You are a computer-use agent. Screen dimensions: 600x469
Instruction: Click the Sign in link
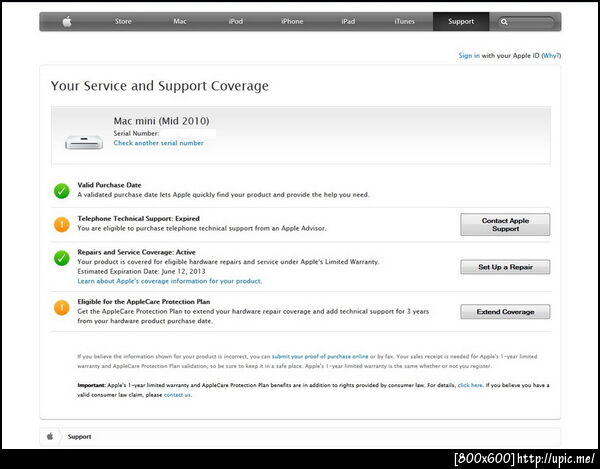click(469, 55)
